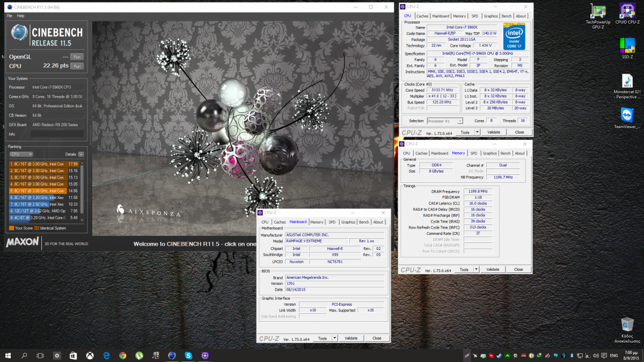The height and width of the screenshot is (362, 644).
Task: Run the CPU benchmark in Cinebench
Action: tap(77, 66)
